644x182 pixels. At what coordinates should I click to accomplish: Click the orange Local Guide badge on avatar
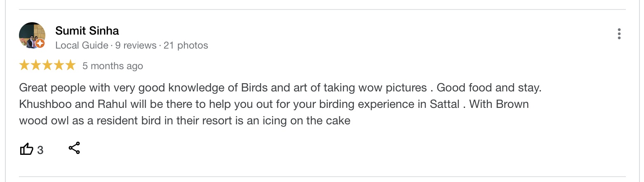coord(40,44)
